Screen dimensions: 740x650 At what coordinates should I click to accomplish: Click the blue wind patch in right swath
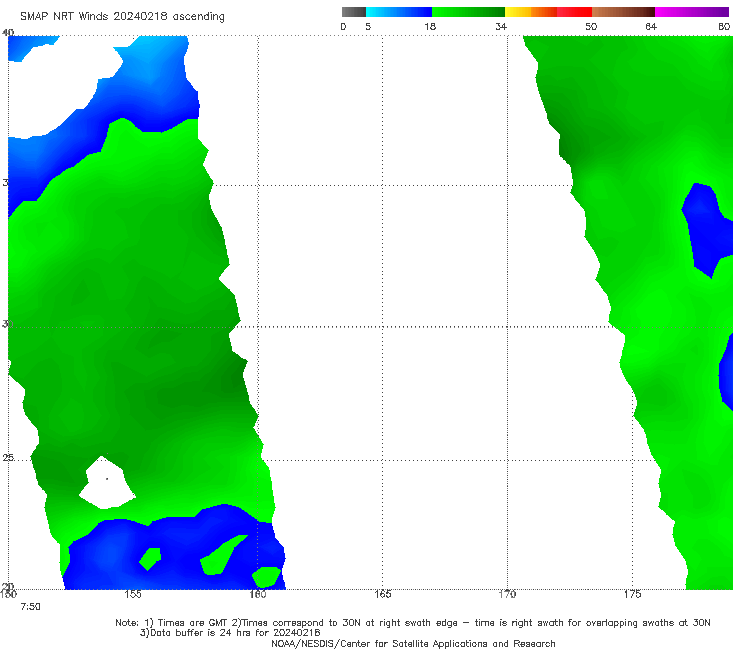706,229
